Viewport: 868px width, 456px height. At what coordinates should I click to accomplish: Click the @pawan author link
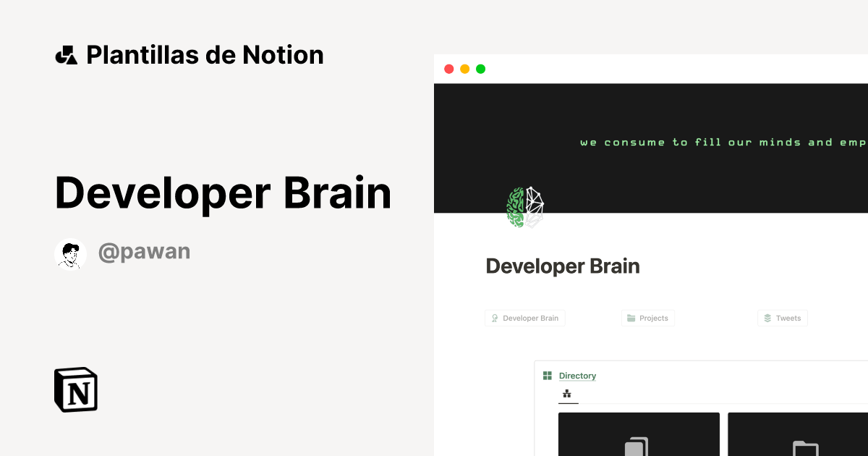click(144, 251)
